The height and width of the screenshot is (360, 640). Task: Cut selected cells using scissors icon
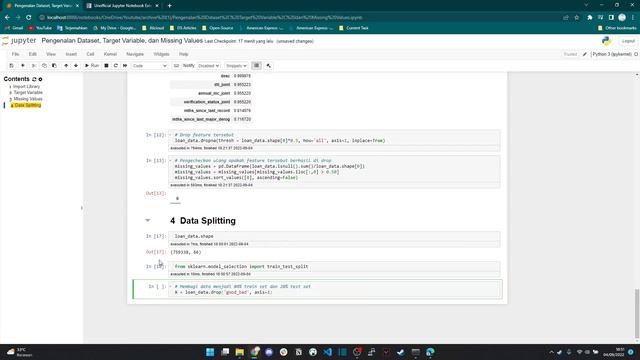click(34, 66)
